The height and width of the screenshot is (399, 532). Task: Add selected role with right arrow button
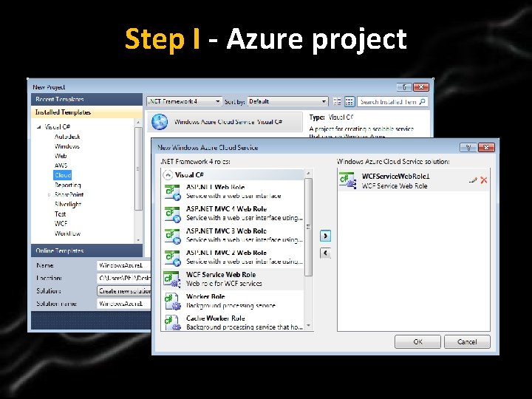pyautogui.click(x=325, y=236)
